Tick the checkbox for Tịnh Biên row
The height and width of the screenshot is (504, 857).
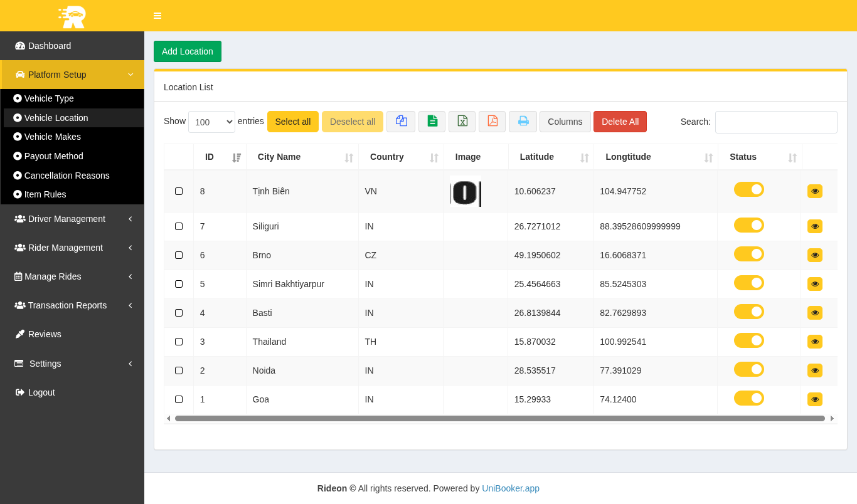pos(179,191)
